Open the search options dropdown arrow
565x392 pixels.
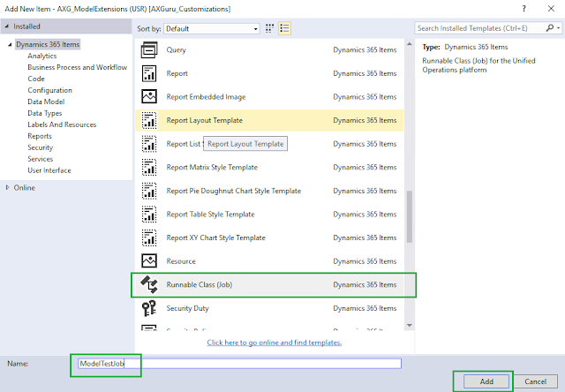pyautogui.click(x=558, y=27)
